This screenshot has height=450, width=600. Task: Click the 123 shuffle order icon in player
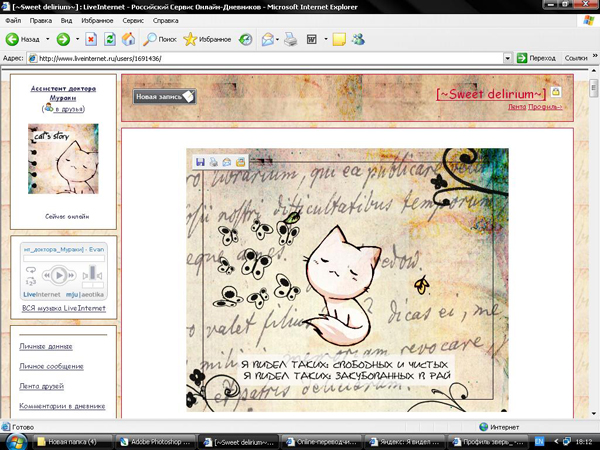click(x=31, y=282)
